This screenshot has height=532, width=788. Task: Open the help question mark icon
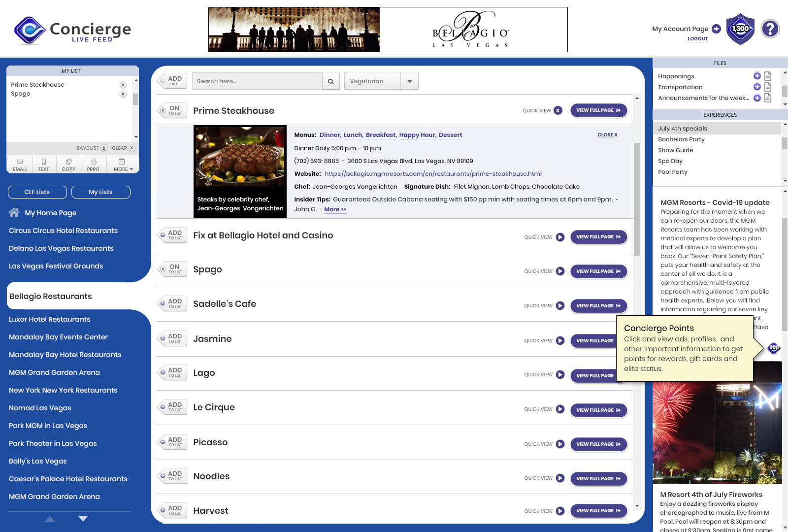coord(770,29)
